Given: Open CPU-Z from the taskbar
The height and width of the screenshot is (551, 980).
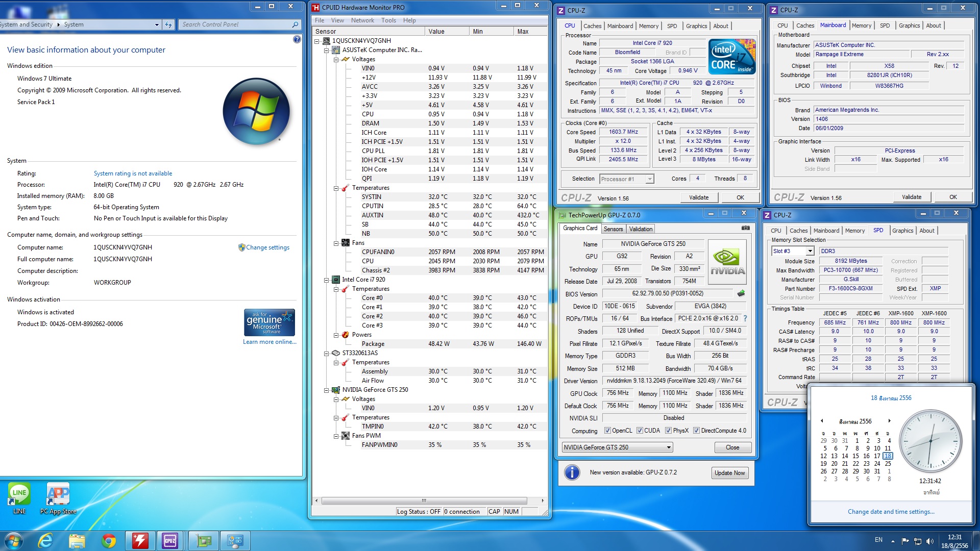Looking at the screenshot, I should [x=170, y=541].
